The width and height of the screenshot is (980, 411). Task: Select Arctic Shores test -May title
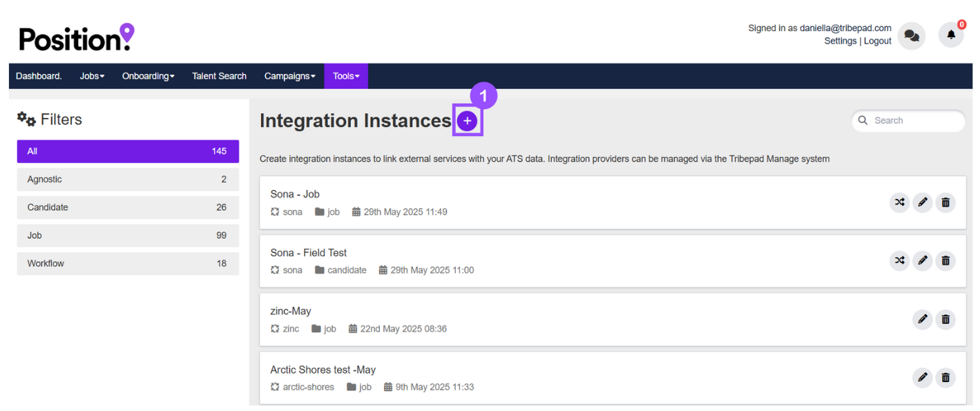(323, 370)
